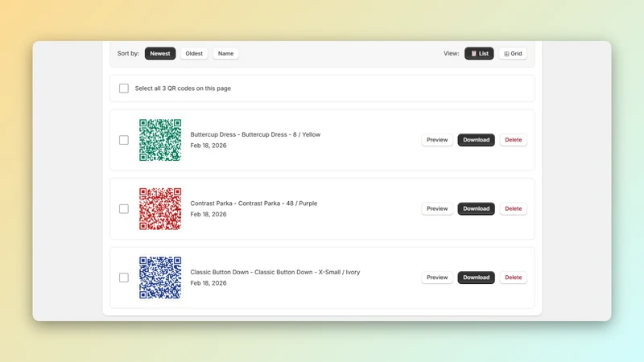Select the Contrast Parka QR code checkbox
The image size is (644, 362).
(x=124, y=209)
